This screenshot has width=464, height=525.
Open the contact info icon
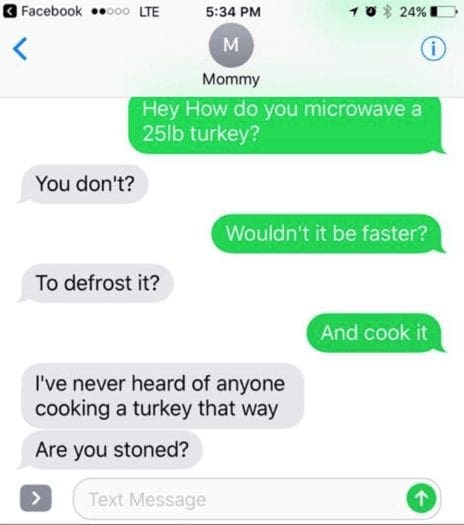pos(433,49)
